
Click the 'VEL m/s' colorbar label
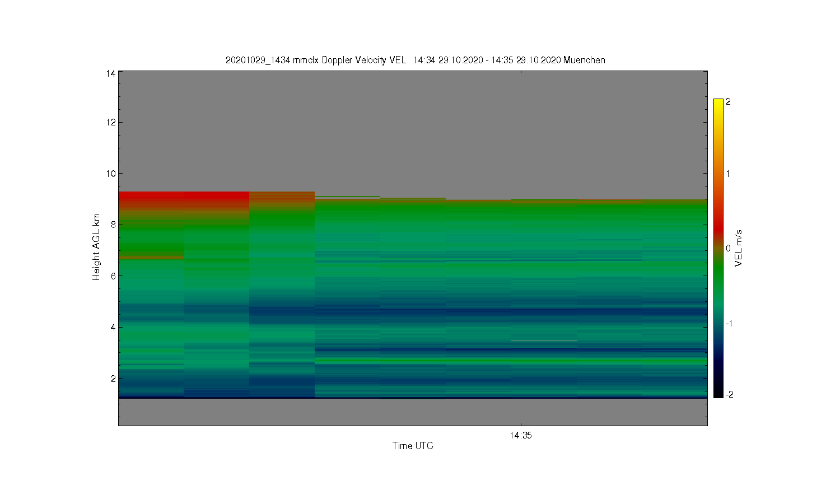739,248
